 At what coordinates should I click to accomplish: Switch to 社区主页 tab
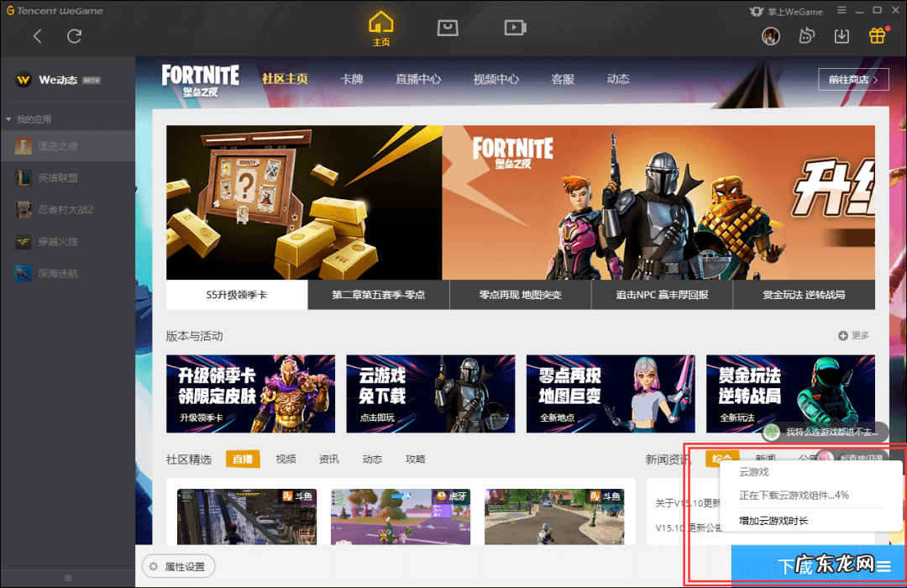(x=285, y=79)
